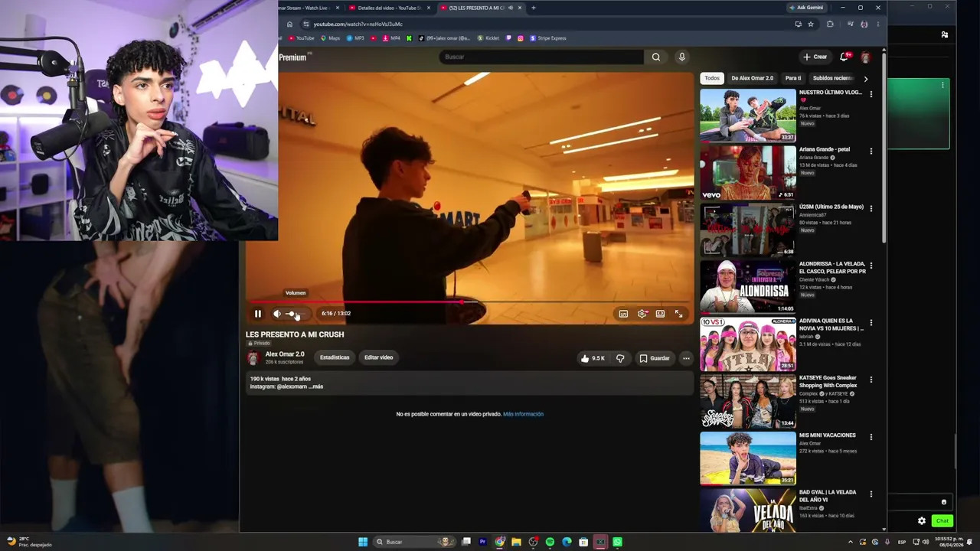Image resolution: width=980 pixels, height=551 pixels.
Task: Show hidden system tray icons chevron
Action: tap(850, 542)
